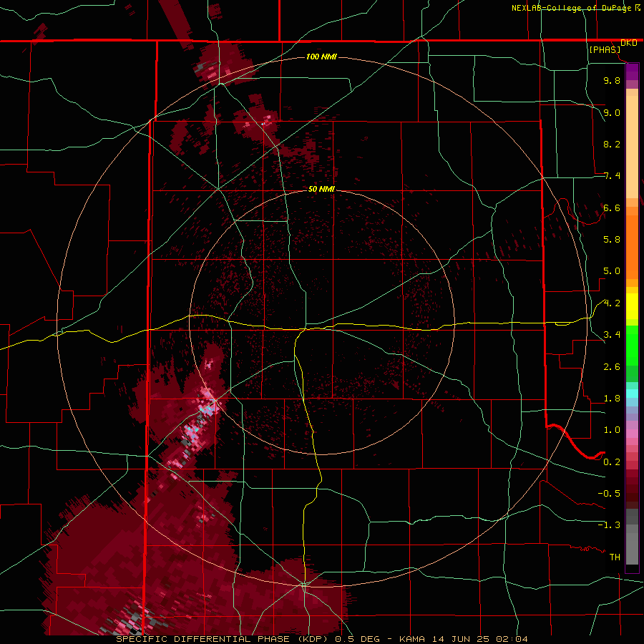Pick the gray bottom color bar segment

632,549
